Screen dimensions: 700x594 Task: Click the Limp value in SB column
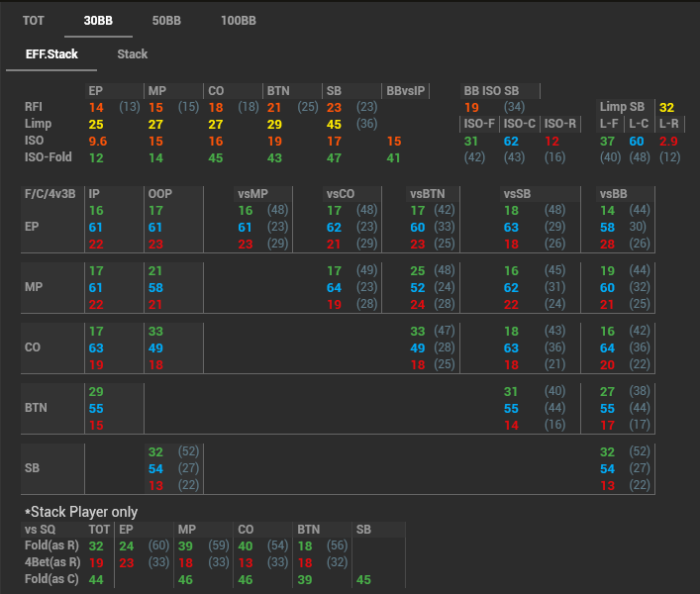tap(334, 124)
